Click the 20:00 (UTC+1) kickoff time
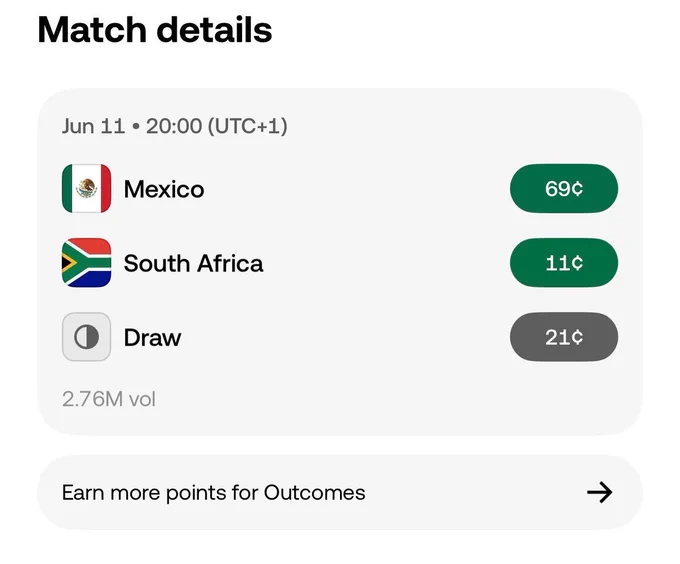Image resolution: width=680 pixels, height=564 pixels. [216, 126]
